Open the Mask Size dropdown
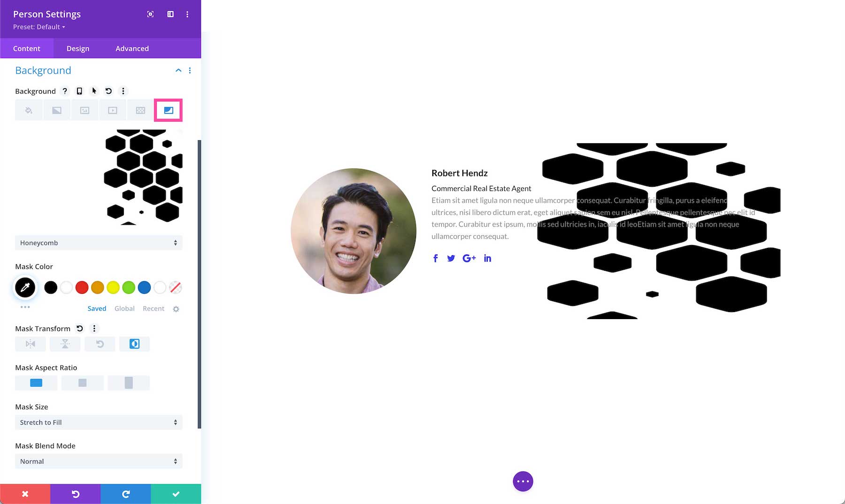The image size is (845, 504). pos(99,422)
